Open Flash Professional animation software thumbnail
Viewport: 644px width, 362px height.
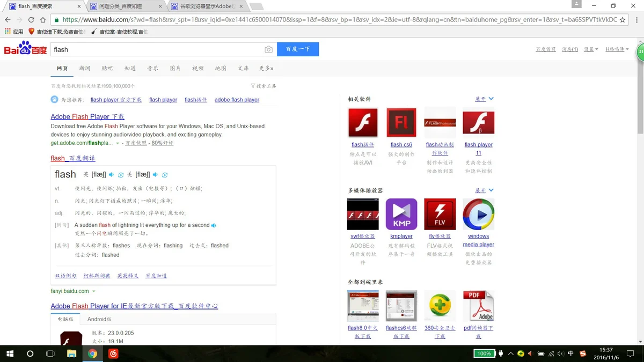(x=440, y=123)
